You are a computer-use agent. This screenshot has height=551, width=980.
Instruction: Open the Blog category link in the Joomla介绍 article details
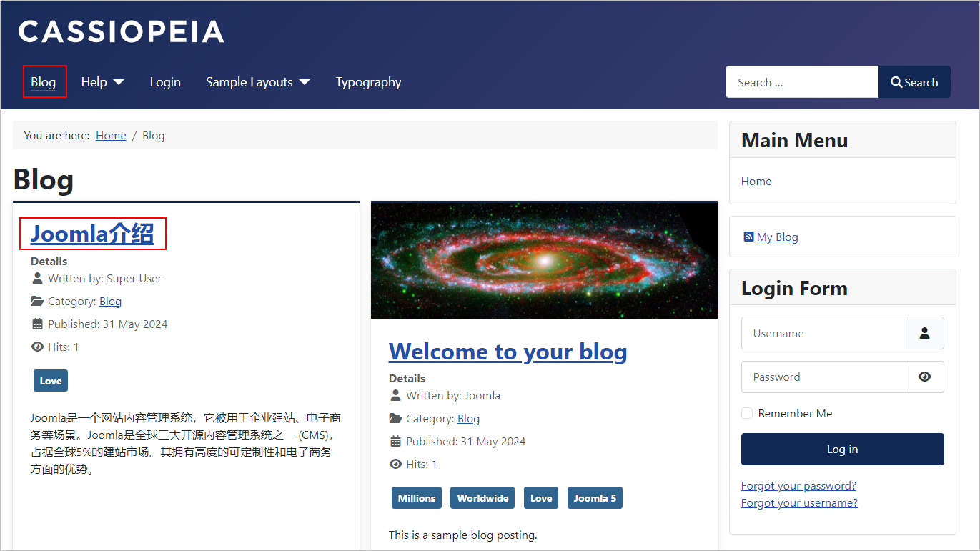click(x=110, y=301)
